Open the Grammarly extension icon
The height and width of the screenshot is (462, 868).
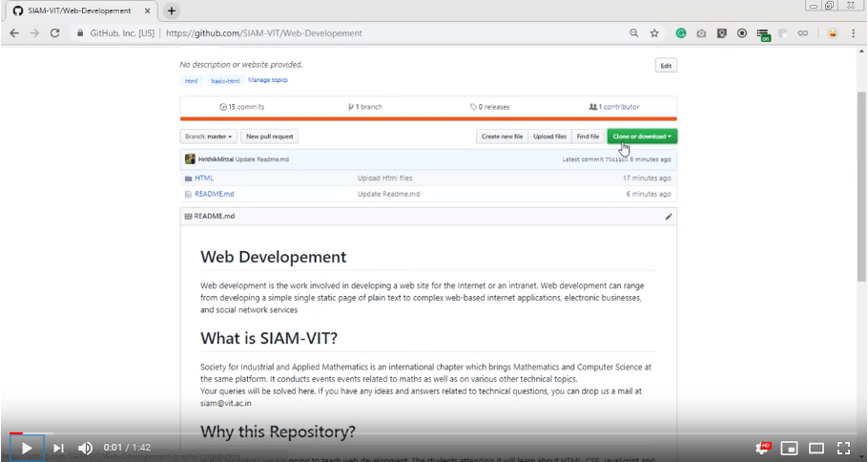point(681,33)
